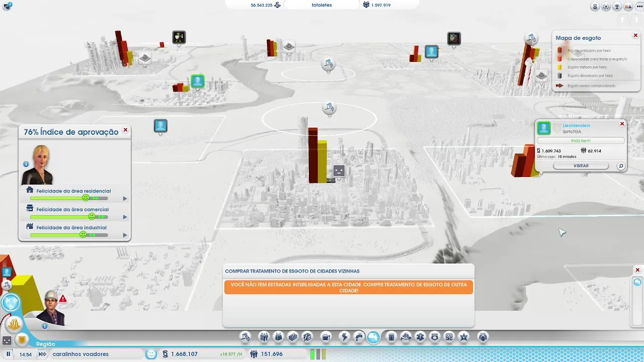
Task: Close the Mapa de esgoto legend
Action: 635,35
